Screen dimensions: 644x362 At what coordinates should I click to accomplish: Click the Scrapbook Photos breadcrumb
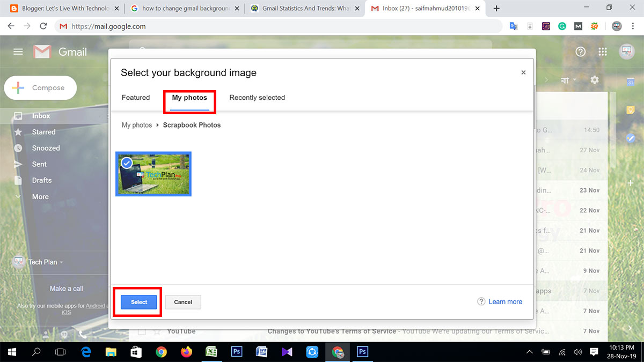pyautogui.click(x=191, y=125)
